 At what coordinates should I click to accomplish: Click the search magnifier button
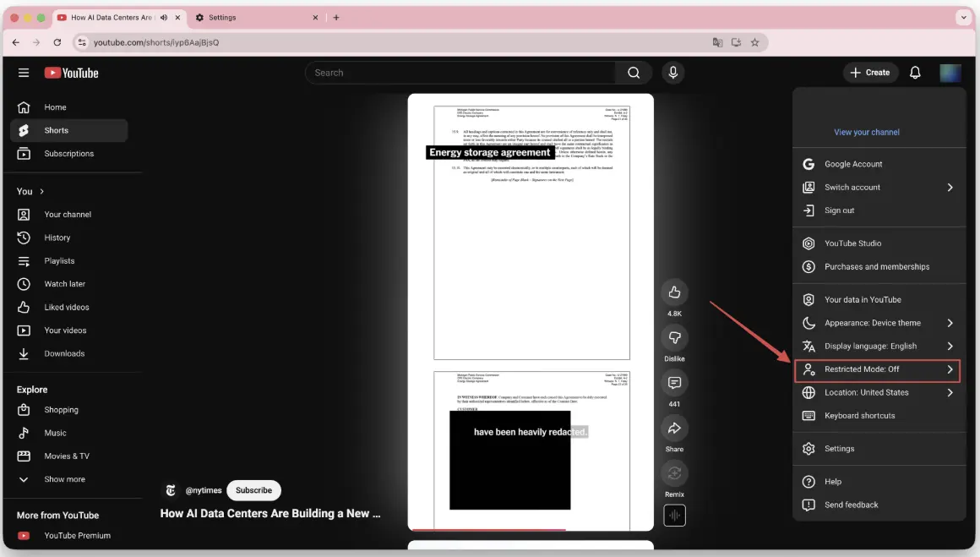(x=633, y=73)
